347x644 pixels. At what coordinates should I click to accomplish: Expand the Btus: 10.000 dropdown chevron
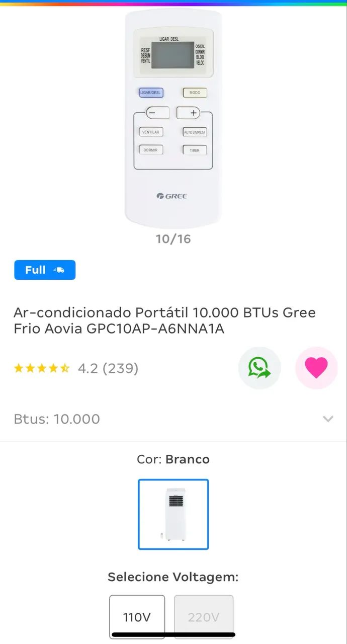coord(328,419)
